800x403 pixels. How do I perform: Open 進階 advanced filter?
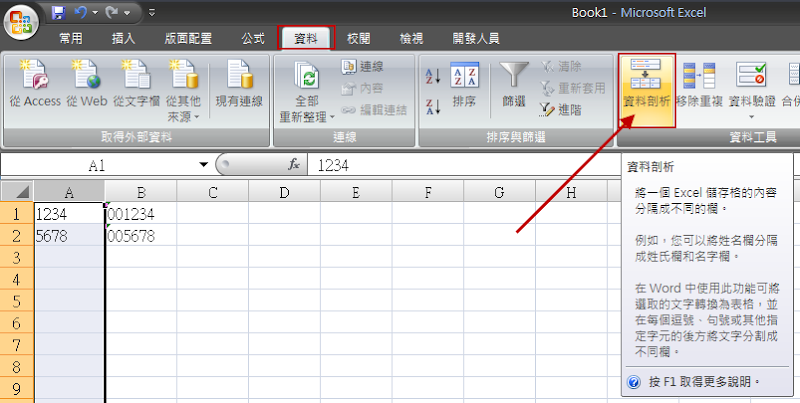point(562,110)
